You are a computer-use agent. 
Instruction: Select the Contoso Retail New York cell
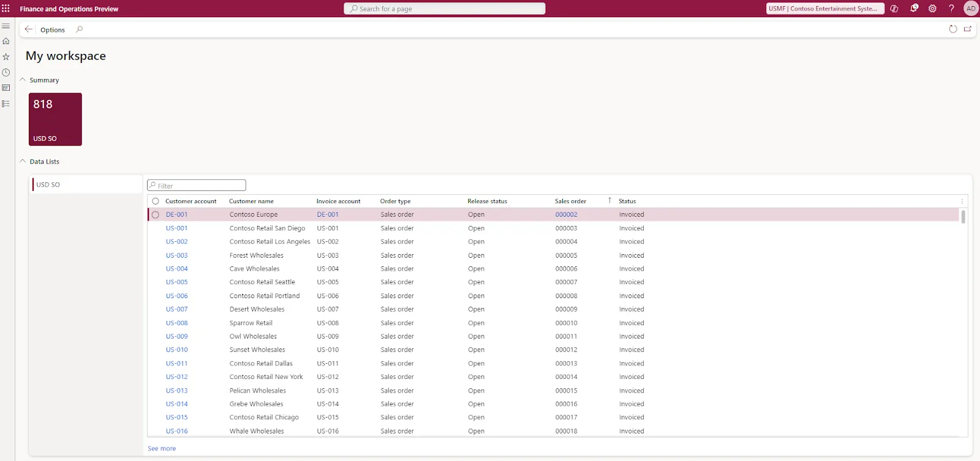click(266, 377)
